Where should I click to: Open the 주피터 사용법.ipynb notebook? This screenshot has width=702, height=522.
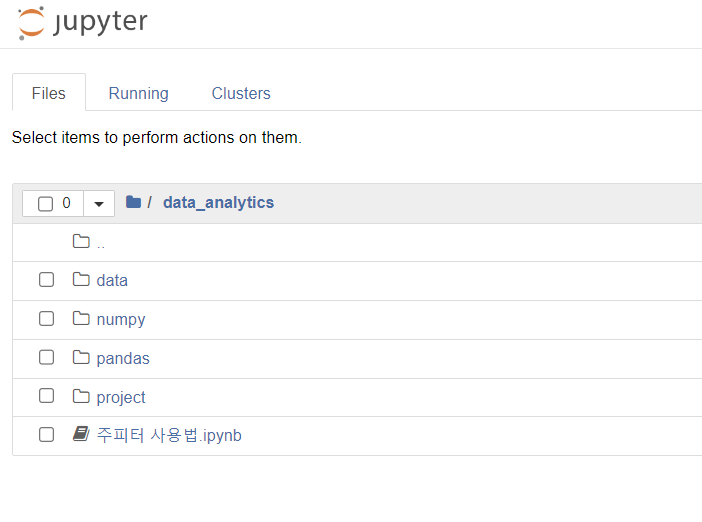tap(169, 435)
